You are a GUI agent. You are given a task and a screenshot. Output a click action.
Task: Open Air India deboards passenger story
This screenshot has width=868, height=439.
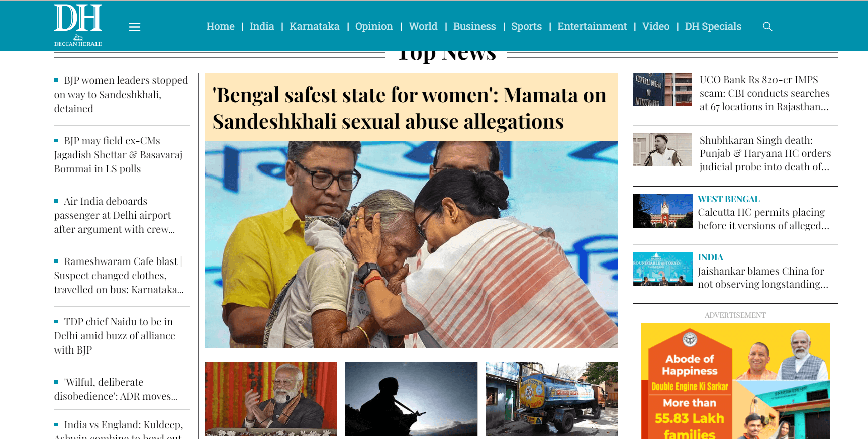pyautogui.click(x=115, y=215)
